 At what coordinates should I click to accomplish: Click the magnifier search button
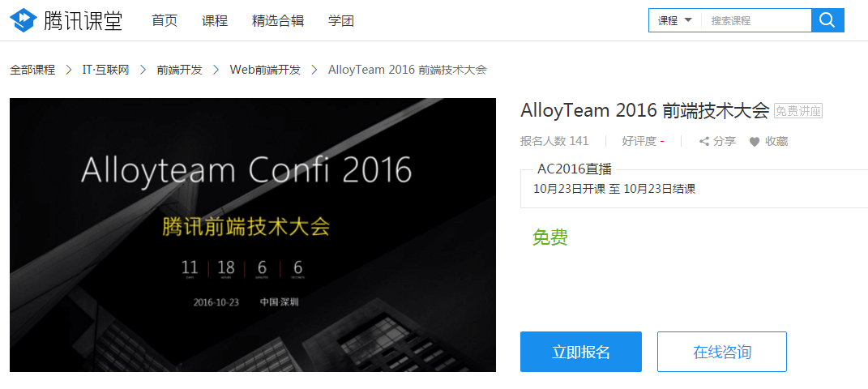coord(827,20)
